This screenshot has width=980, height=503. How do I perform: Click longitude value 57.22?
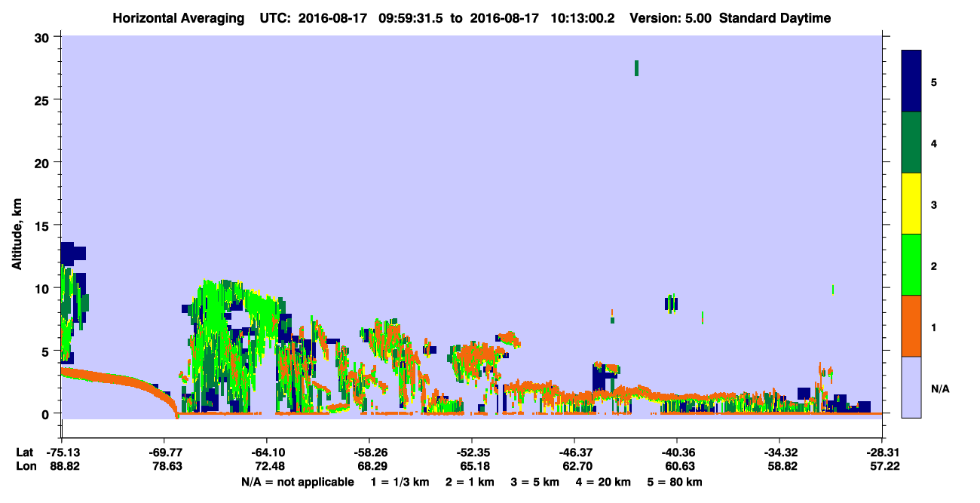coord(884,466)
